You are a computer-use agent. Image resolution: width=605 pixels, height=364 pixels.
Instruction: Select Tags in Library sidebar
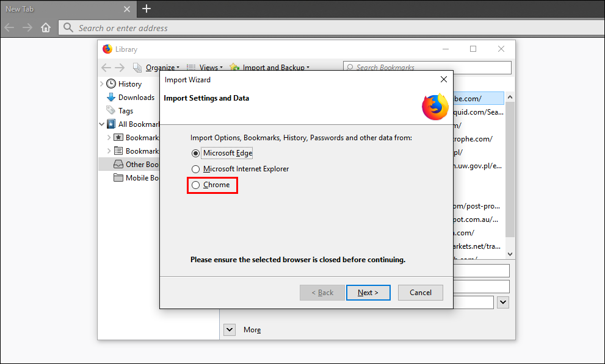click(x=125, y=111)
